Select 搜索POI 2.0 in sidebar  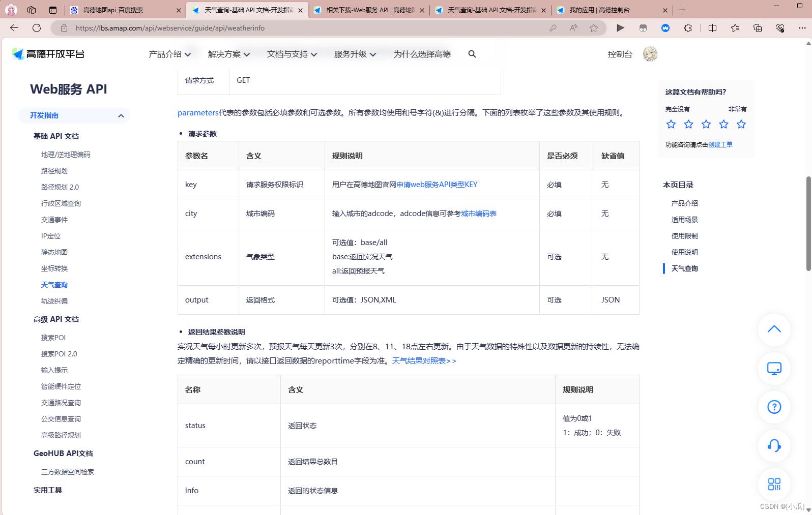point(59,354)
